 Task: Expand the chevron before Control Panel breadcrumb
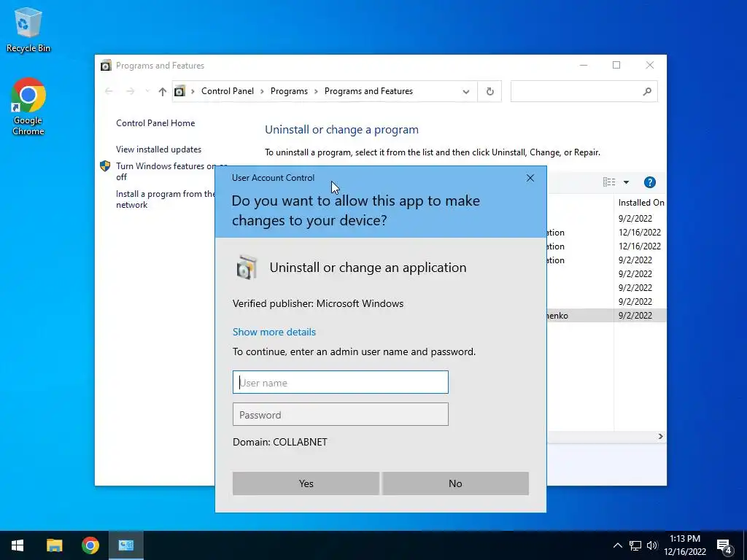click(x=193, y=91)
